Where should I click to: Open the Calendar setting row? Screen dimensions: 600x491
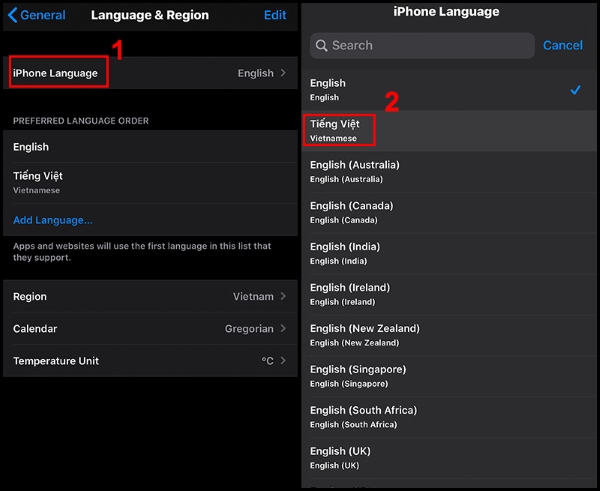pos(150,328)
